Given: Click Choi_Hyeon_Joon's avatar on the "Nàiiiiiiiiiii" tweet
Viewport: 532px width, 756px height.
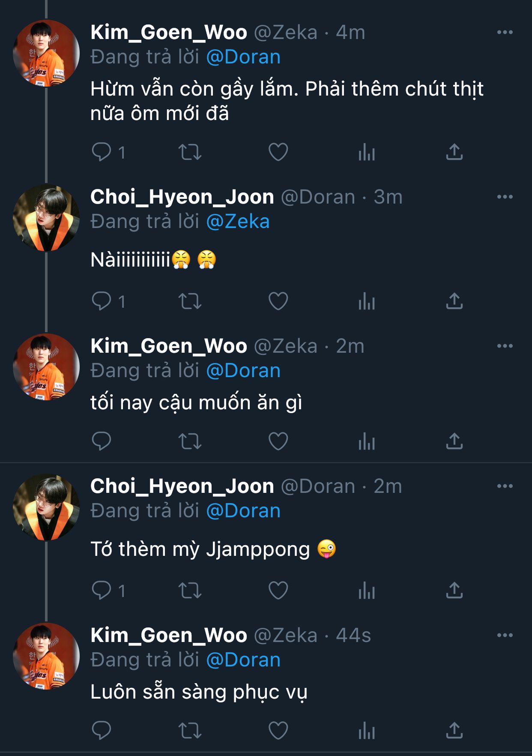Looking at the screenshot, I should pyautogui.click(x=46, y=218).
